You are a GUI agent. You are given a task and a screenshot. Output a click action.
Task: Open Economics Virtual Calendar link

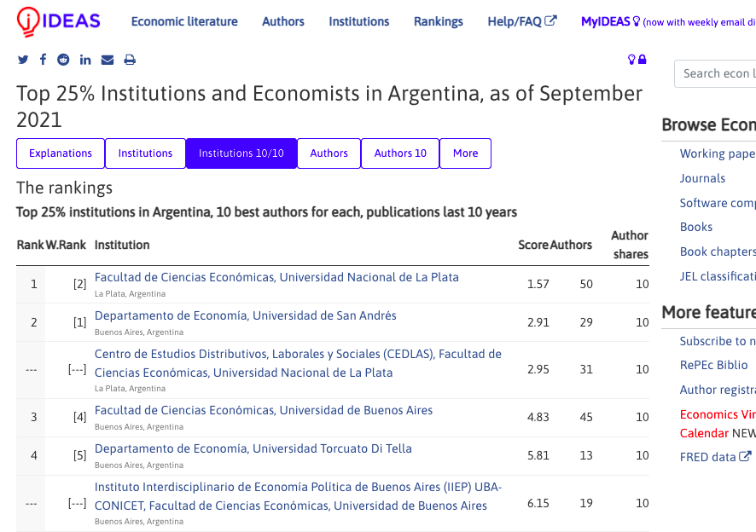click(718, 424)
